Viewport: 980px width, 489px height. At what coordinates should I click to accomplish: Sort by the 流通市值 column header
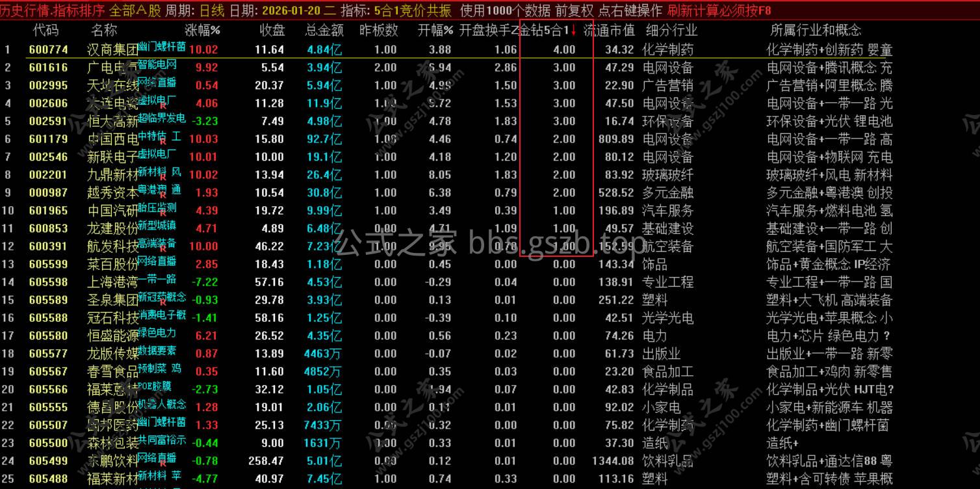(x=609, y=30)
